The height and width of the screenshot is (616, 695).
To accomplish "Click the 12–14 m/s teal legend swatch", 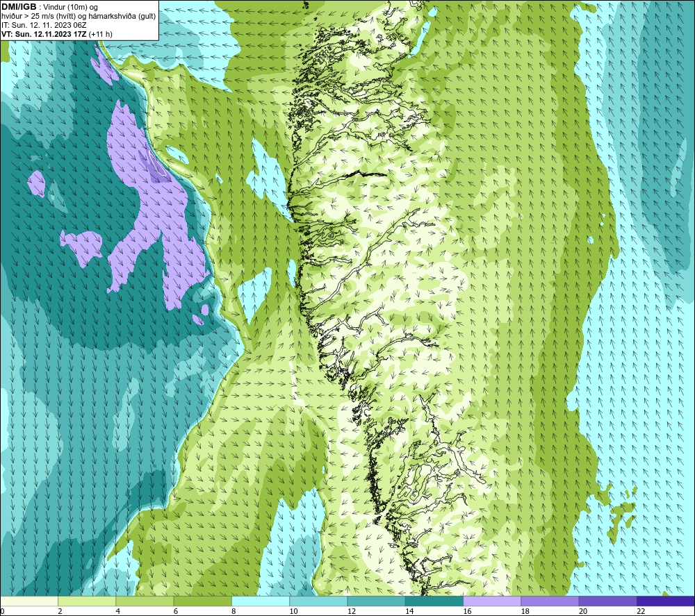I will [x=376, y=601].
